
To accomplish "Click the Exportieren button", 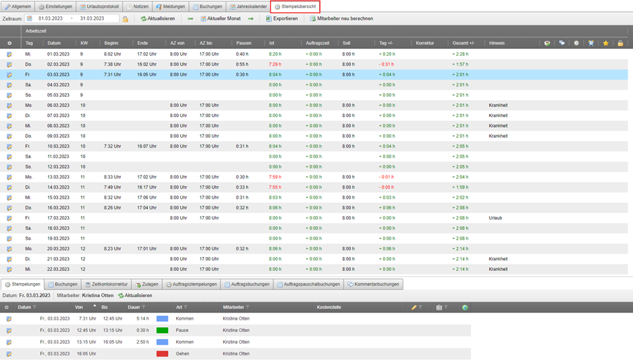I will coord(281,19).
